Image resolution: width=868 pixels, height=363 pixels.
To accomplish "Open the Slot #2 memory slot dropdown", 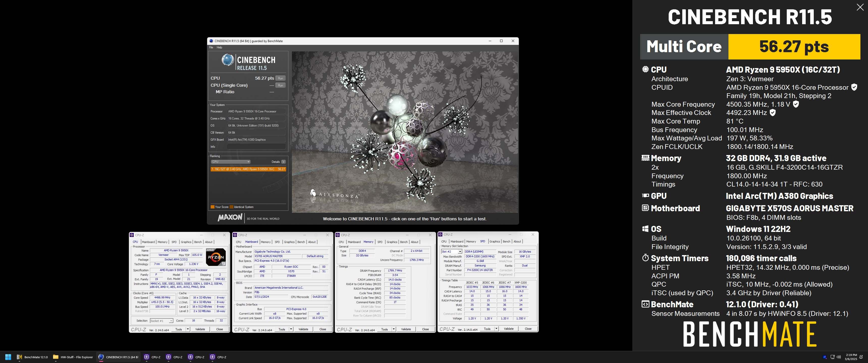I will point(451,252).
